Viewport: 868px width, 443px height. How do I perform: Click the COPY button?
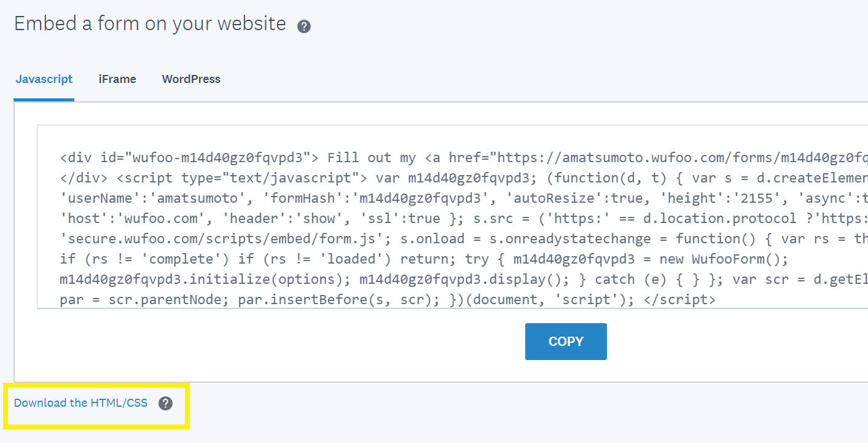(565, 341)
